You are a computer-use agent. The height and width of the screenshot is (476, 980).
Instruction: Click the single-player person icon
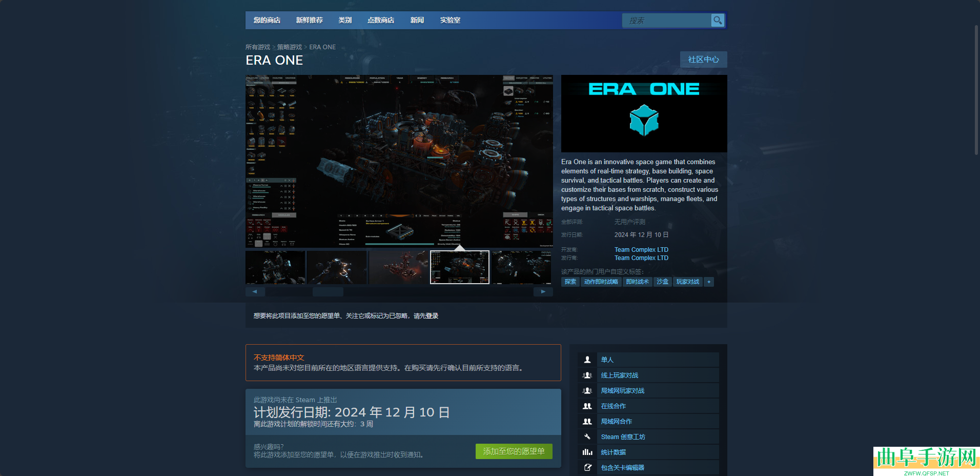[587, 360]
